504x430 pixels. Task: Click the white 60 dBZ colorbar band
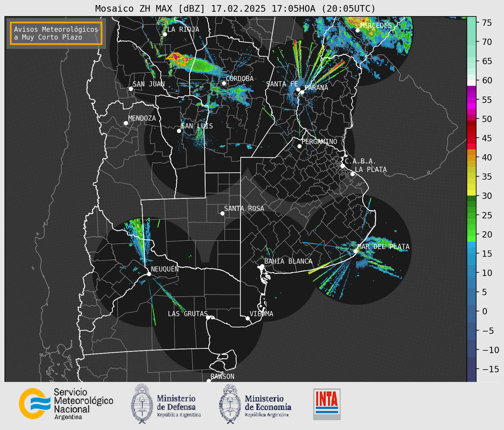coord(471,83)
